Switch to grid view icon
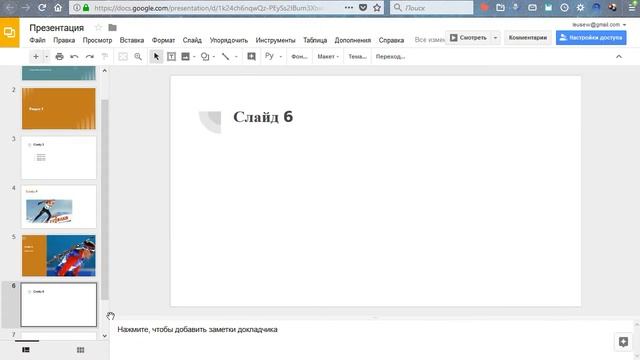This screenshot has width=640, height=360. click(x=80, y=350)
